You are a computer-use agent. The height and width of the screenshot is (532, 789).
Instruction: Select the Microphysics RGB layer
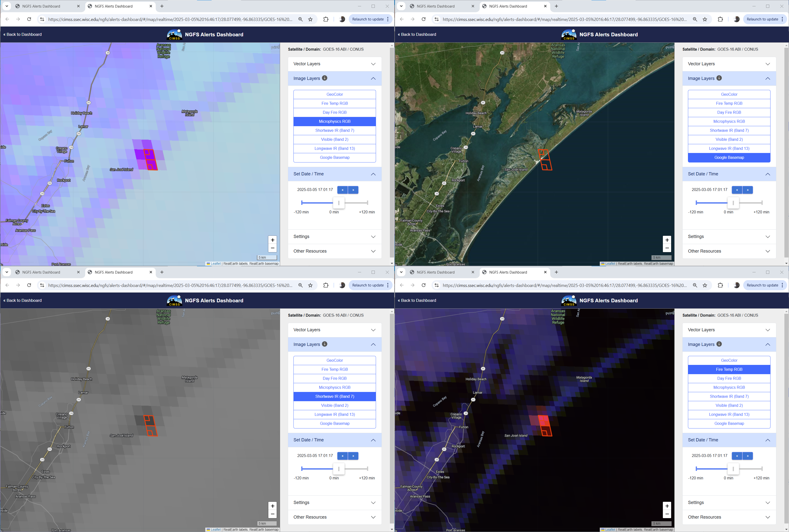(334, 121)
